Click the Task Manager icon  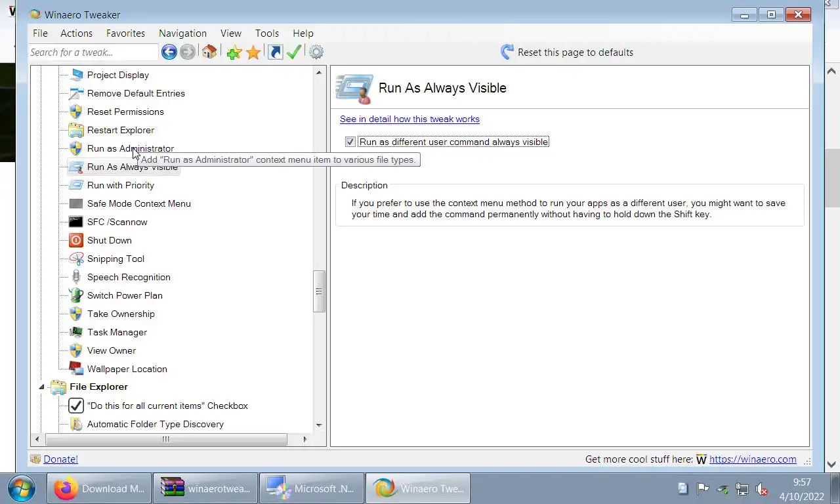[76, 332]
